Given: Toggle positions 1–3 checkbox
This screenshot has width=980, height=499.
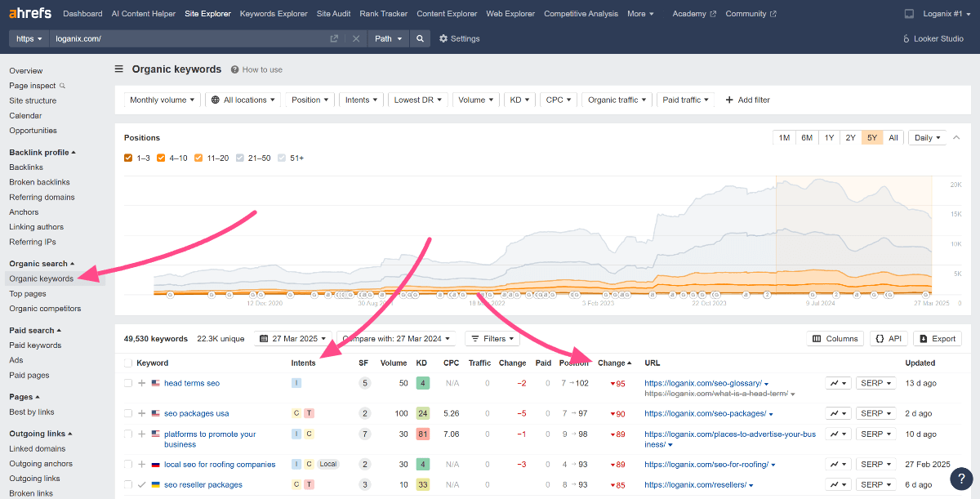Looking at the screenshot, I should click(x=128, y=158).
